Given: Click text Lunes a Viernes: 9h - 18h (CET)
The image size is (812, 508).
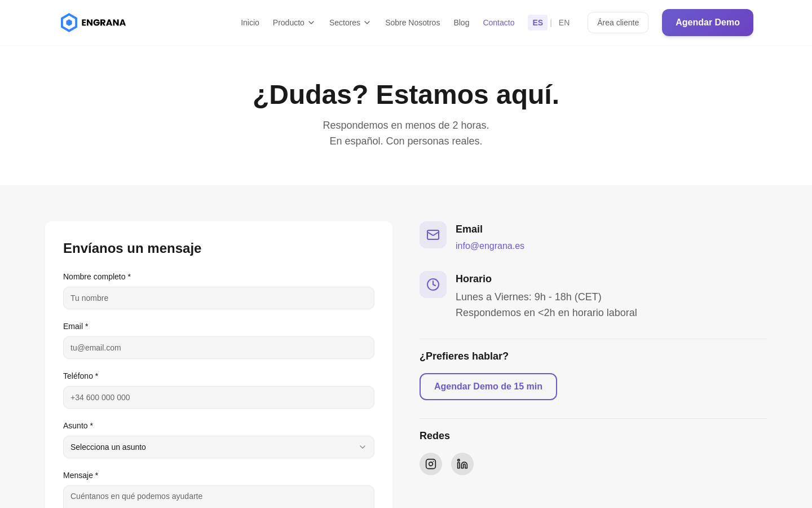Looking at the screenshot, I should pyautogui.click(x=528, y=297).
